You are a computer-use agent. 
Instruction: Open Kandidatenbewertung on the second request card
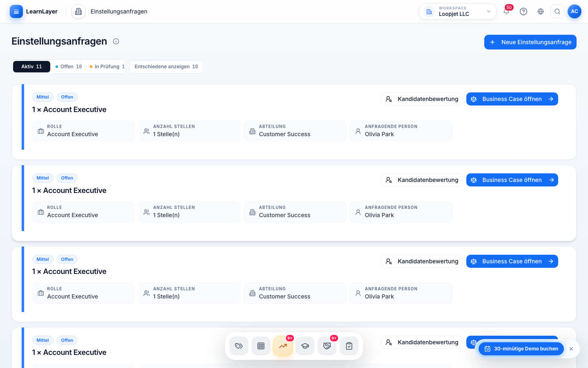pyautogui.click(x=422, y=180)
